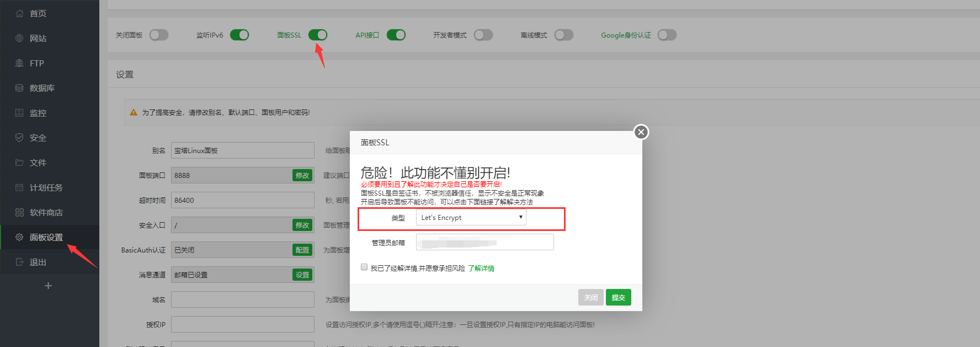Screen dimensions: 980x347
Task: Click the security shield icon
Action: click(19, 138)
